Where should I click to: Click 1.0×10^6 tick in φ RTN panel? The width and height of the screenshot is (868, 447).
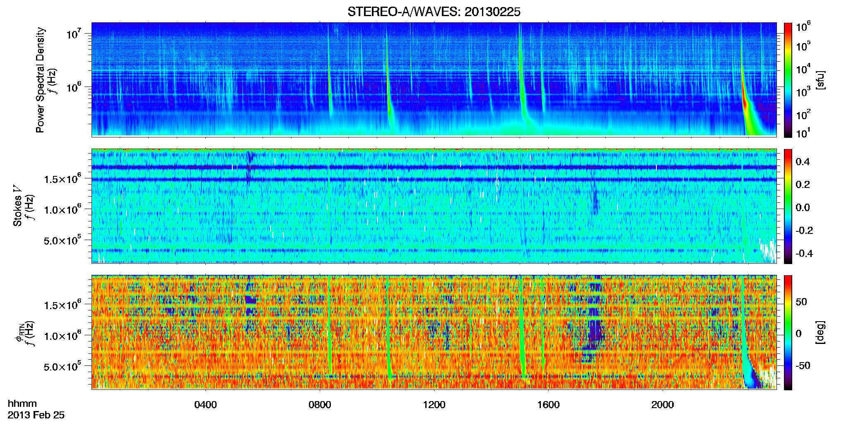(62, 336)
